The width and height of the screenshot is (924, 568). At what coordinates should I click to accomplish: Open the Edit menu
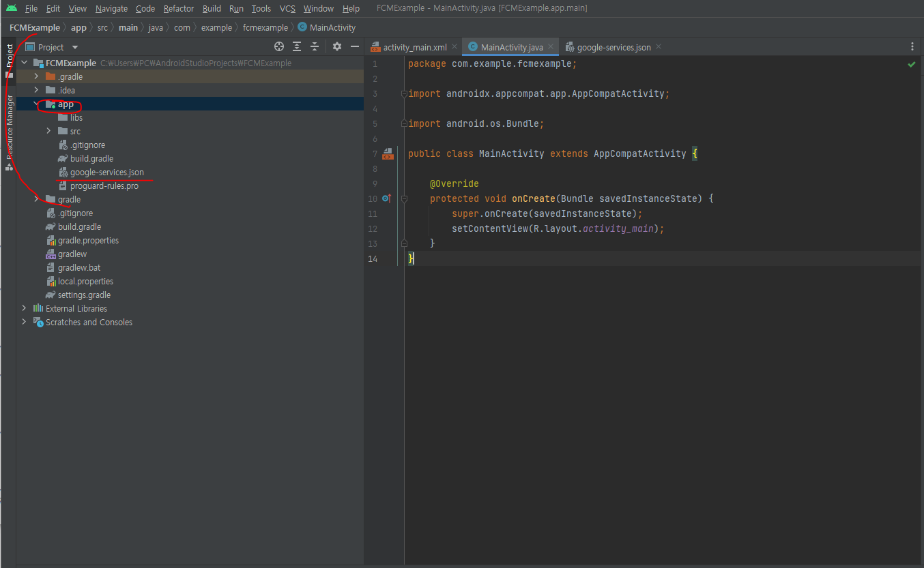click(53, 8)
